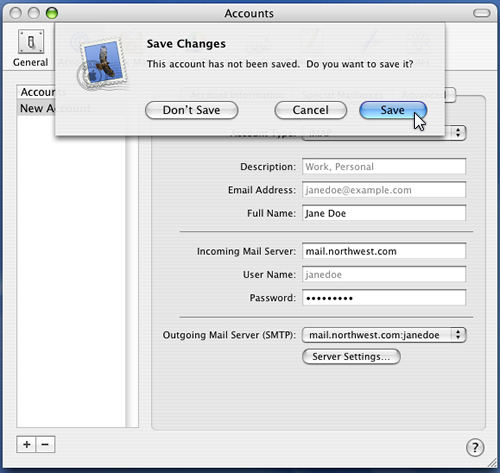The image size is (500, 473).
Task: Choose Don't Save in the dialog
Action: (x=192, y=110)
